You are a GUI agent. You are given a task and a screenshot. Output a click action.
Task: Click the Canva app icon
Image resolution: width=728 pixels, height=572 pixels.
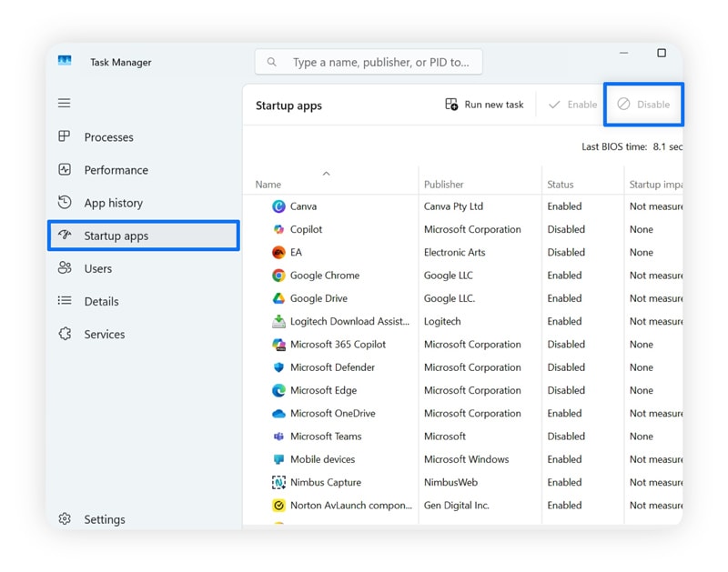click(280, 206)
